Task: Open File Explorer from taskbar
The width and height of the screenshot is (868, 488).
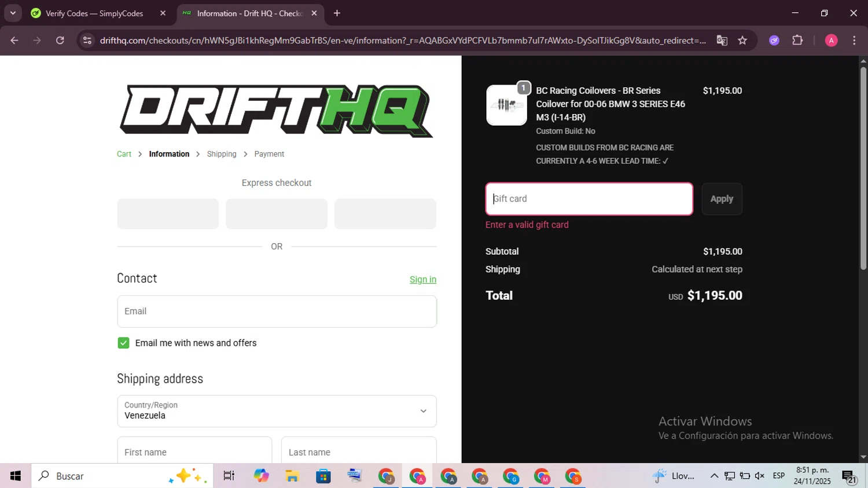Action: coord(292,476)
